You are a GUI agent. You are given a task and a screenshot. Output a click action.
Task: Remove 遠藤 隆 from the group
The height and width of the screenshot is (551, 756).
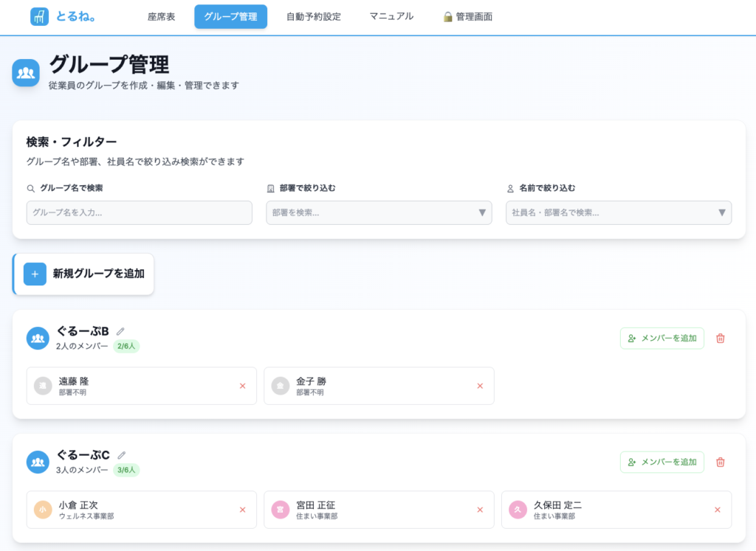(242, 386)
